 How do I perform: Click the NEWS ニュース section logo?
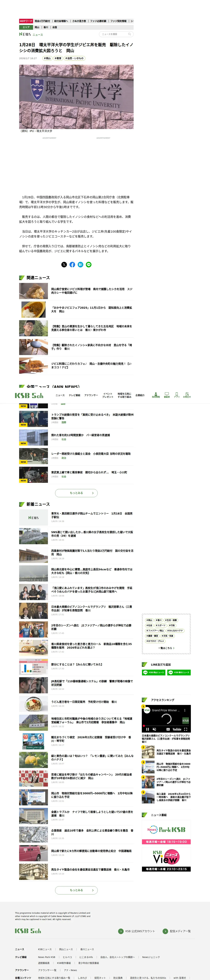coord(31,34)
